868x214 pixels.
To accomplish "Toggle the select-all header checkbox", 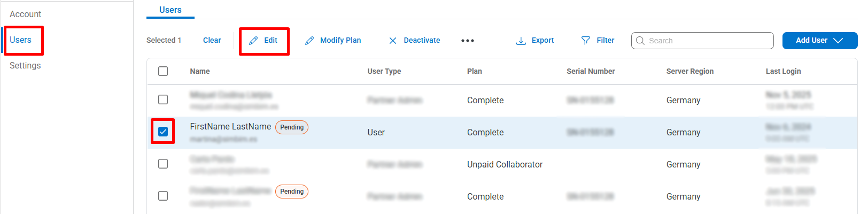I will (163, 71).
